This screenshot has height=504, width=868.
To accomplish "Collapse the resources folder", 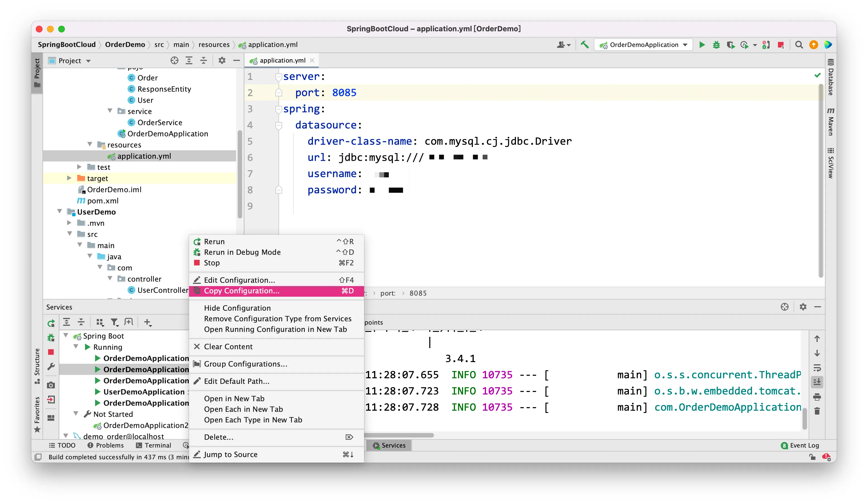I will pos(89,144).
